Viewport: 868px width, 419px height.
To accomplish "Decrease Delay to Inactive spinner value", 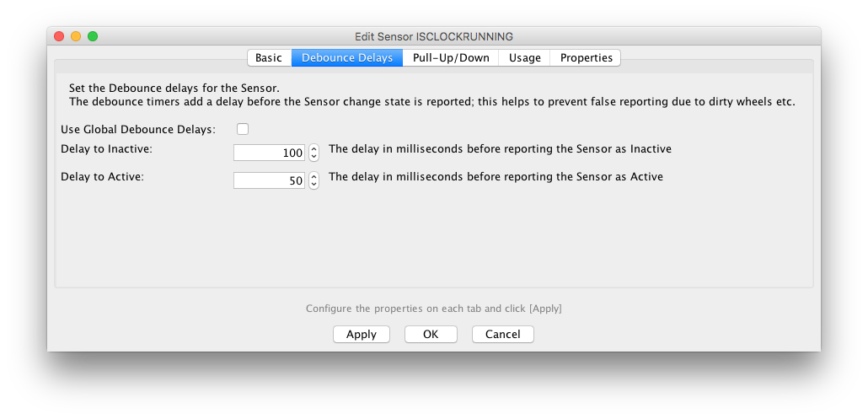I will (x=314, y=157).
